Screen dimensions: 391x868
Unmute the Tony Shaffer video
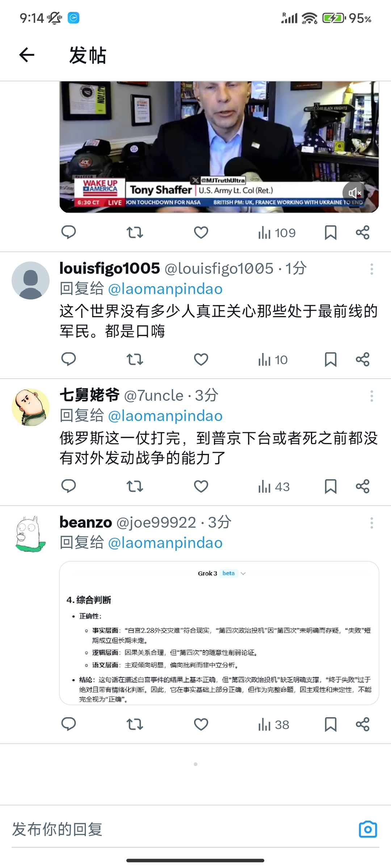354,193
